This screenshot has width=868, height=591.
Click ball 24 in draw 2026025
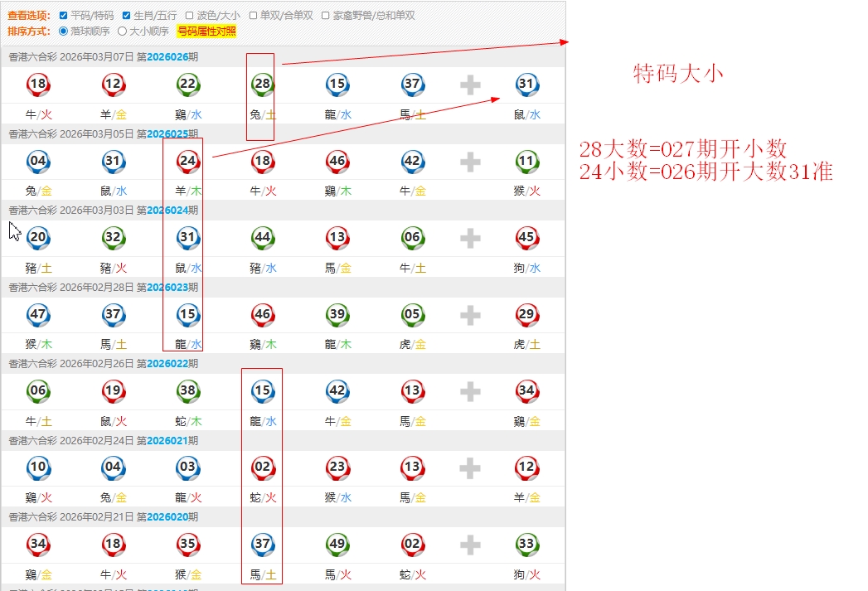(x=188, y=161)
